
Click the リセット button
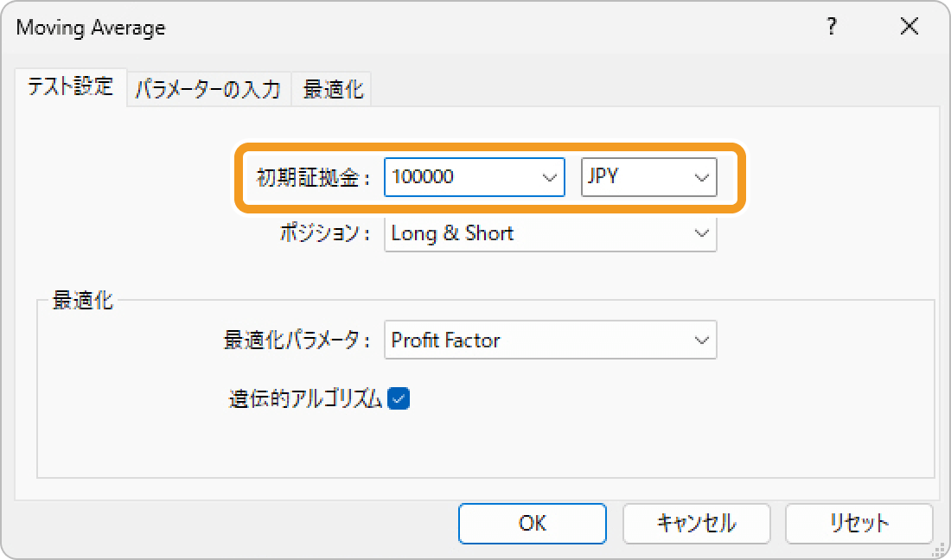pos(858,523)
